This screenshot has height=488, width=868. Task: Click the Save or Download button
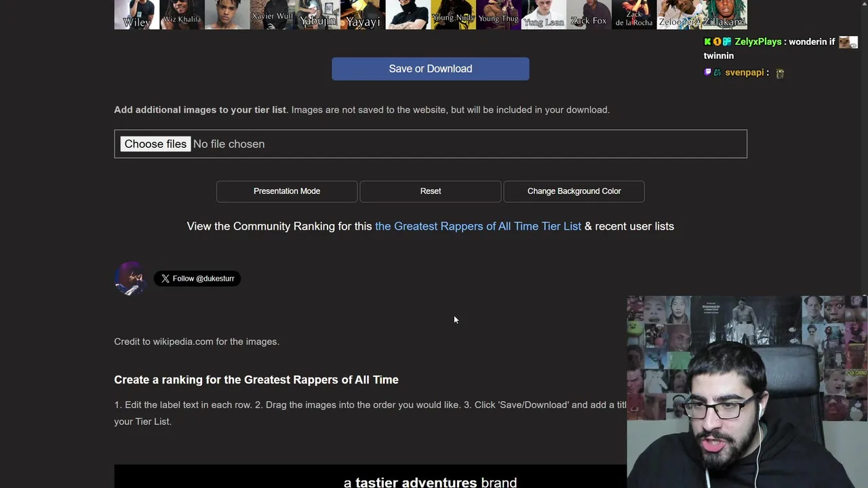431,68
